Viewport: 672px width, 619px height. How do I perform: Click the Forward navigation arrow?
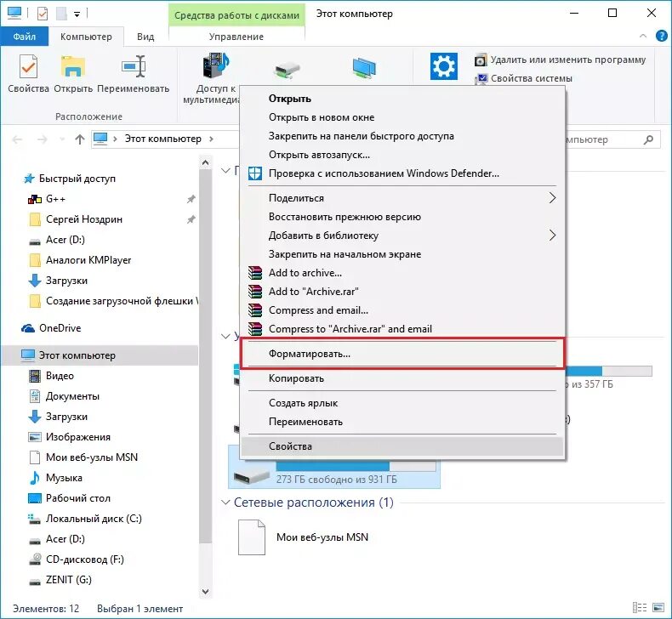[42, 139]
